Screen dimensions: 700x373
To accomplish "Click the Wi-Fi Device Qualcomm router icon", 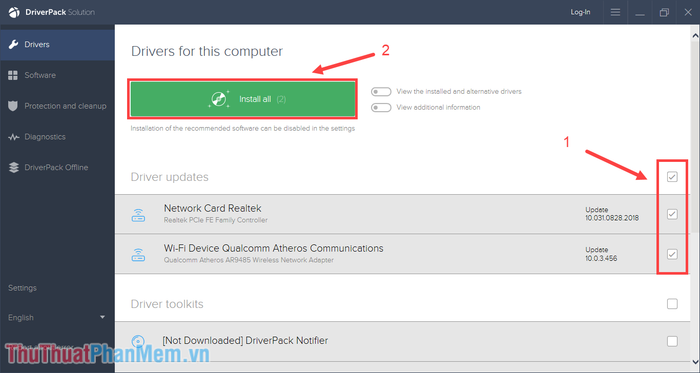I will coord(138,255).
